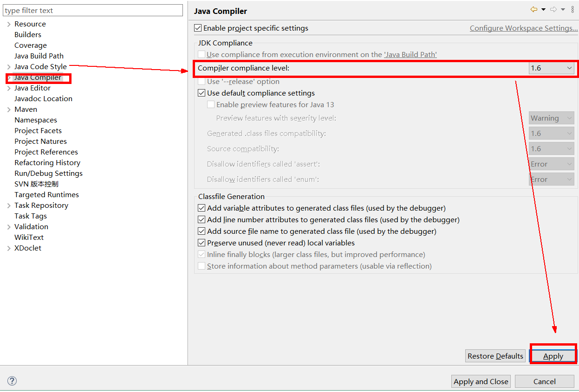Viewport: 579px width, 392px height.
Task: Toggle Use compliance from execution environment checkbox
Action: click(202, 55)
